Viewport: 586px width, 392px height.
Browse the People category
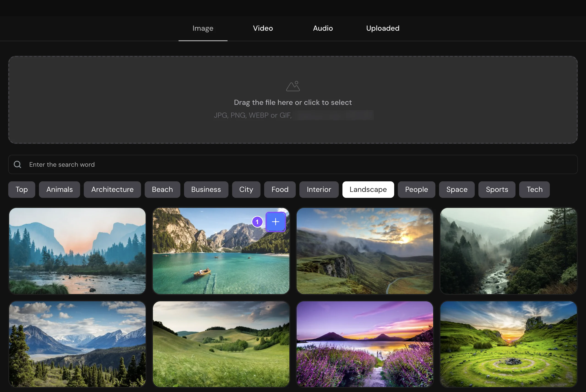point(416,190)
